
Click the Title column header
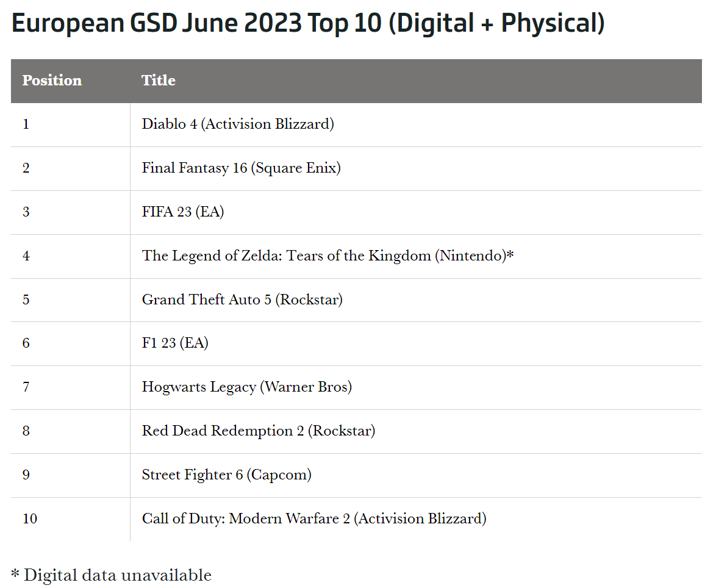point(159,81)
